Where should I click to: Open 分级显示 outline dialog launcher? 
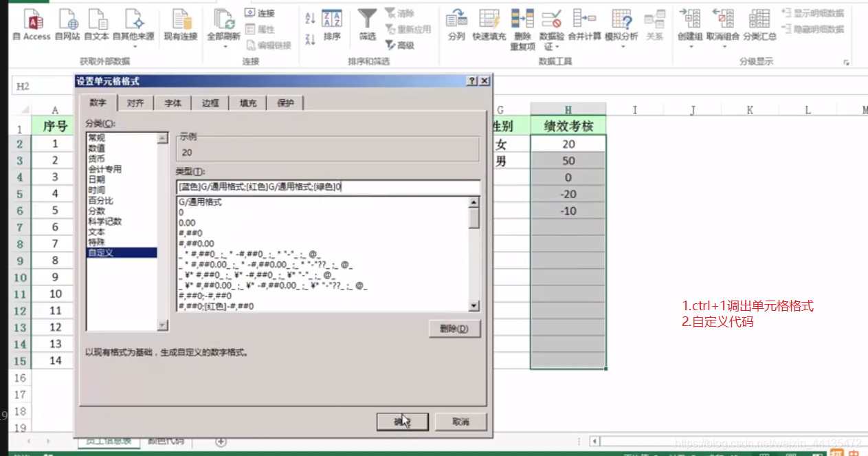pos(845,62)
